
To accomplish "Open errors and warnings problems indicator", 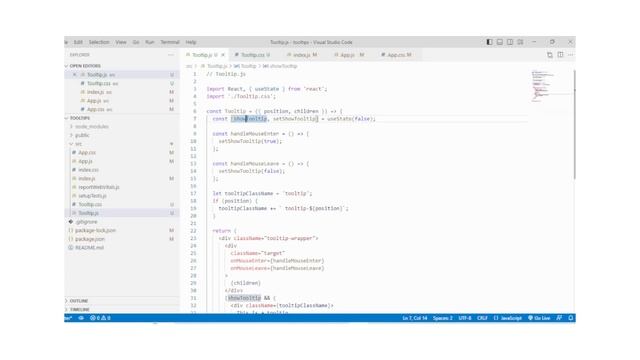I will pos(100,318).
